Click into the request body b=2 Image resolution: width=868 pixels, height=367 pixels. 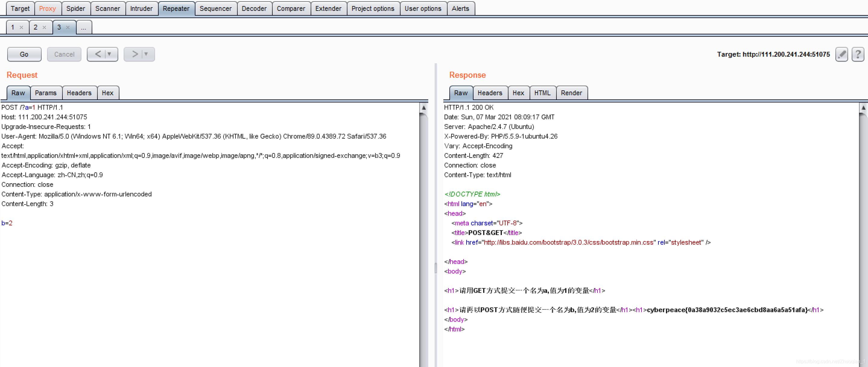pos(7,223)
